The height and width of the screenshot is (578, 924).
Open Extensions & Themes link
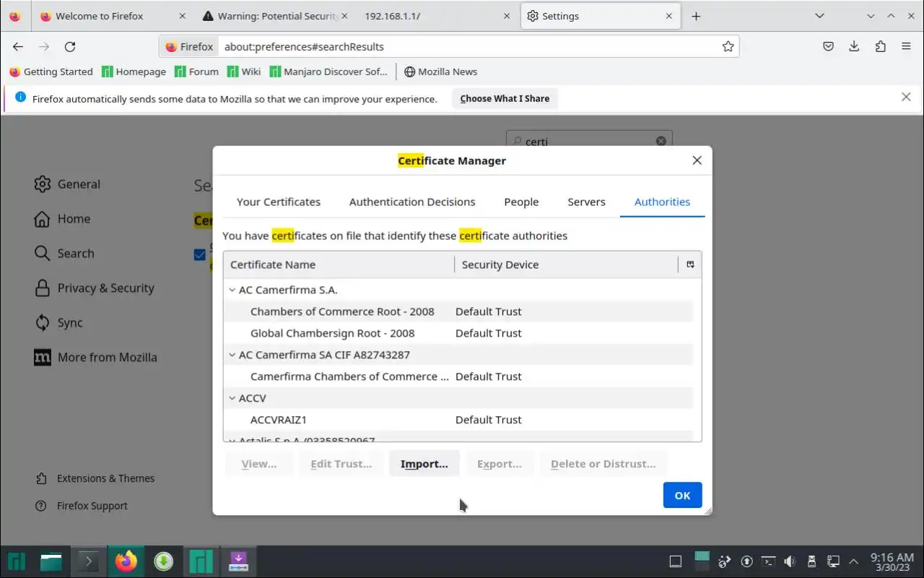95,478
